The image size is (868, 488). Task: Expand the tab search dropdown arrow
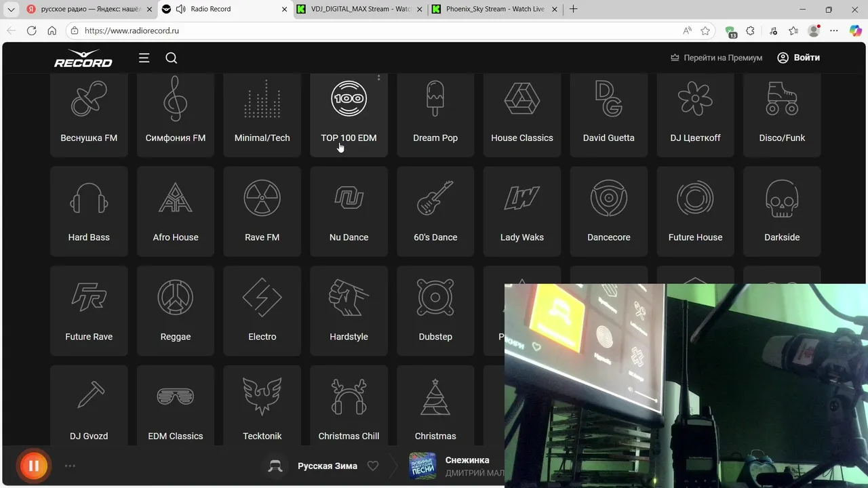[11, 9]
